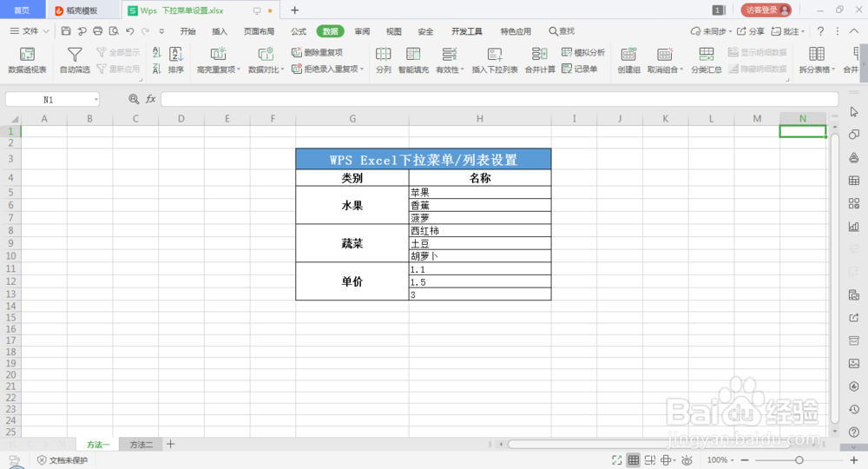The width and height of the screenshot is (868, 469).
Task: Select column H header
Action: click(x=479, y=118)
